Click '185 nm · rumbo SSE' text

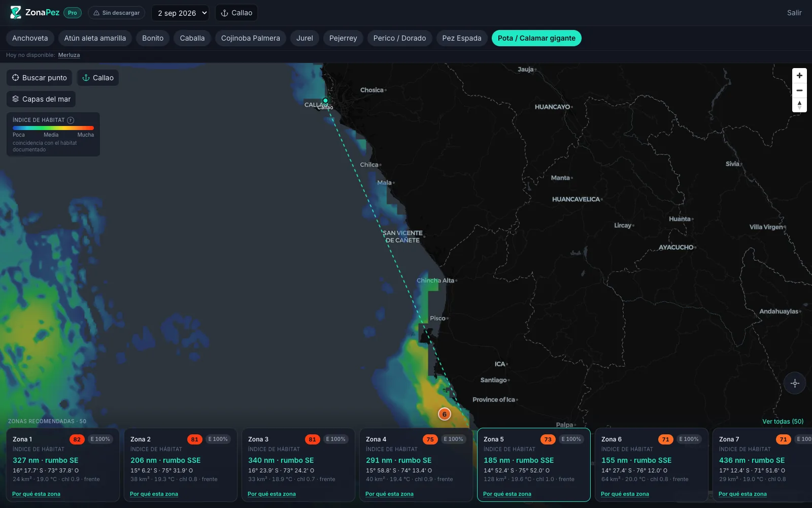tap(519, 460)
